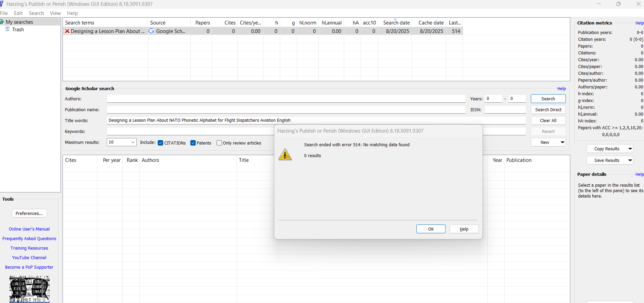Enable Only review articles checkbox

[x=219, y=143]
